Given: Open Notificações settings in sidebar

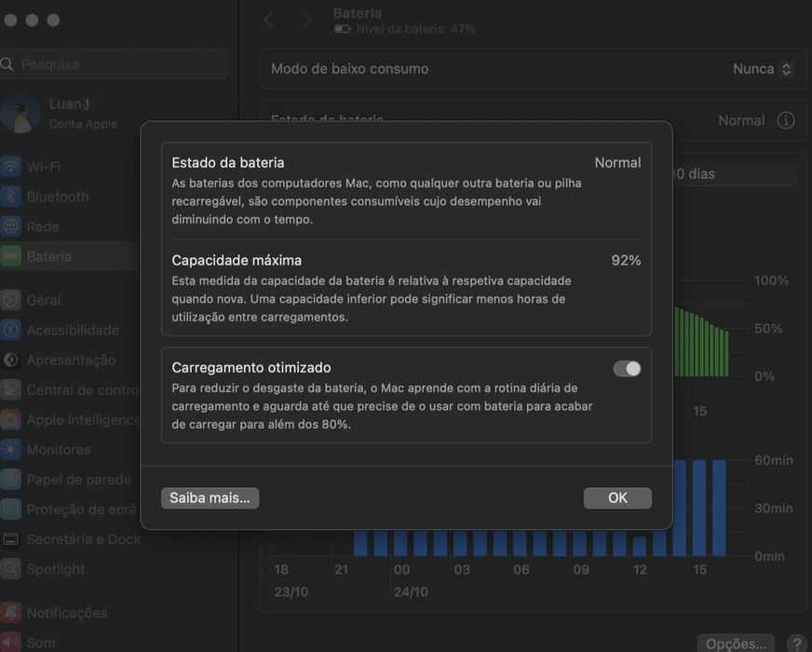Looking at the screenshot, I should point(54,613).
